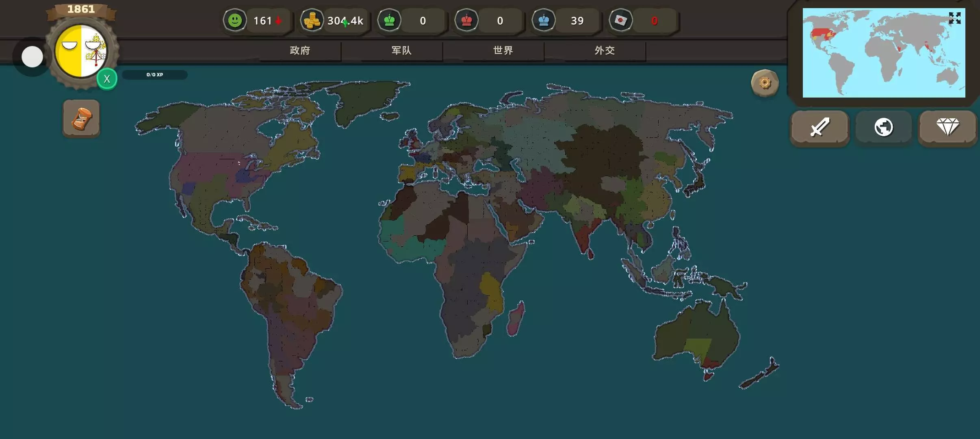
Task: Open the 政府 government tab
Action: point(300,50)
